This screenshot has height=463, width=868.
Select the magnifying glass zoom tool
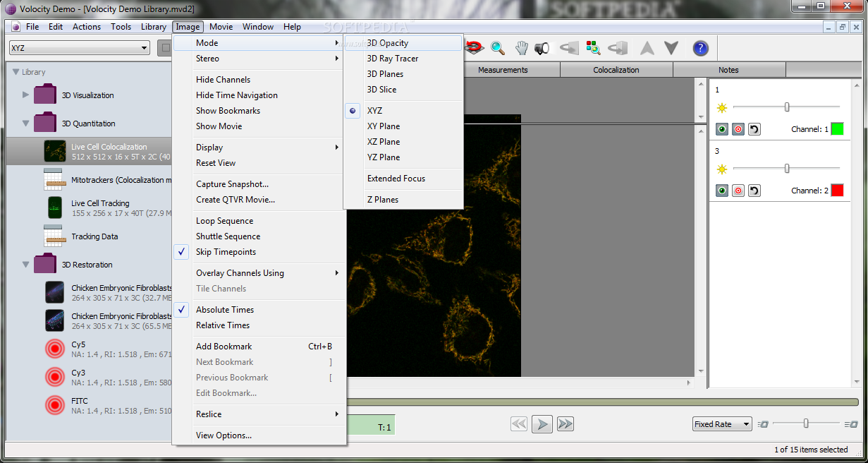tap(498, 48)
